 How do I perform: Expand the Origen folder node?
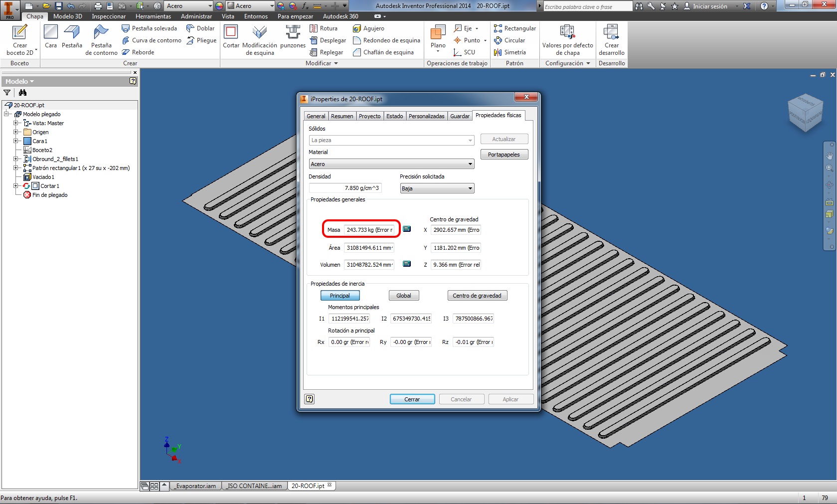(x=16, y=132)
